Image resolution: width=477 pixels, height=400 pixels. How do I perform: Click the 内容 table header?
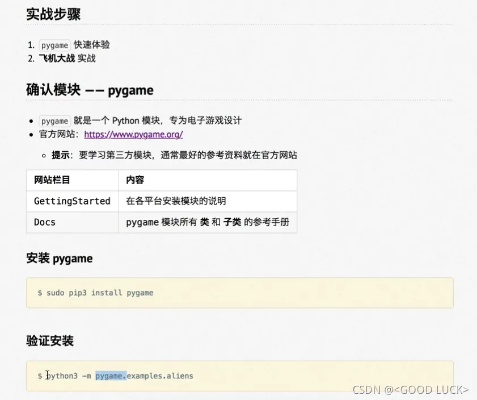(208, 180)
